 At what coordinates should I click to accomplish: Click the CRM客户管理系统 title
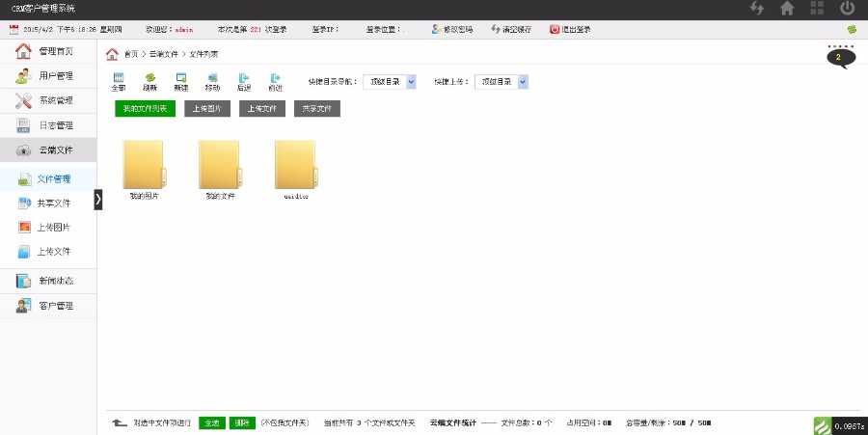[43, 9]
